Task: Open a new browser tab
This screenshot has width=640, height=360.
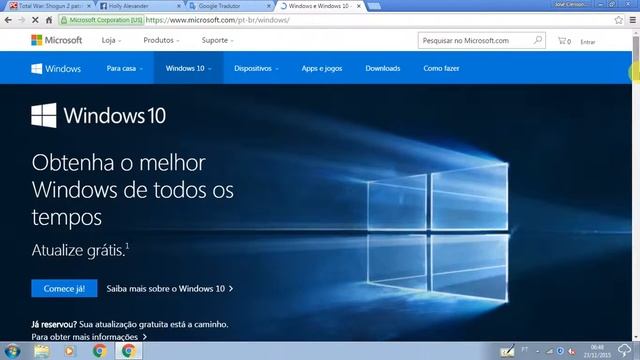Action: pos(374,6)
